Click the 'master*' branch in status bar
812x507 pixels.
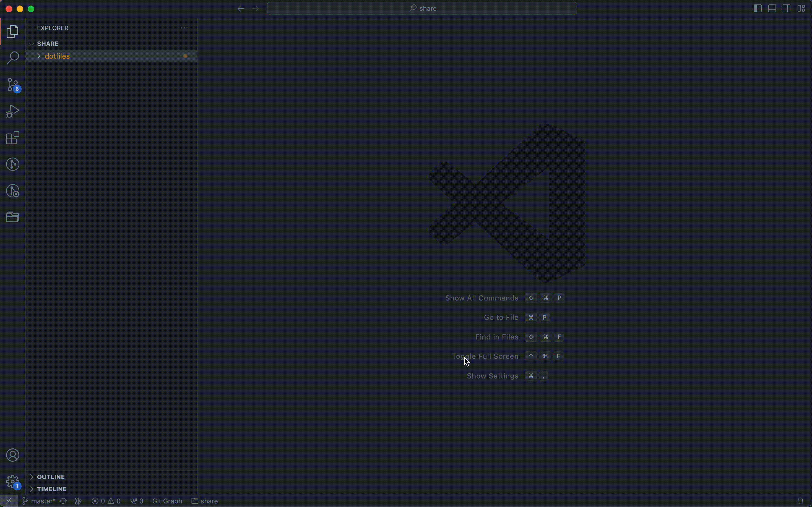[x=38, y=501]
